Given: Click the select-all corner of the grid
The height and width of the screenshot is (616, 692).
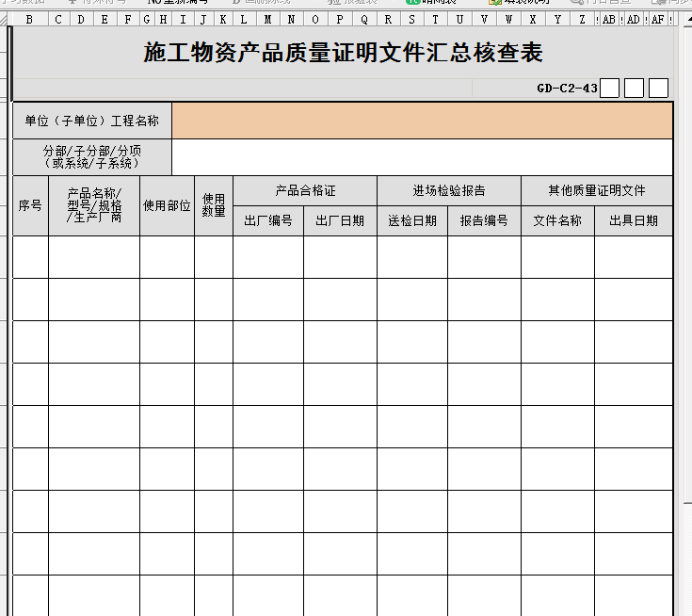Looking at the screenshot, I should click(4, 19).
